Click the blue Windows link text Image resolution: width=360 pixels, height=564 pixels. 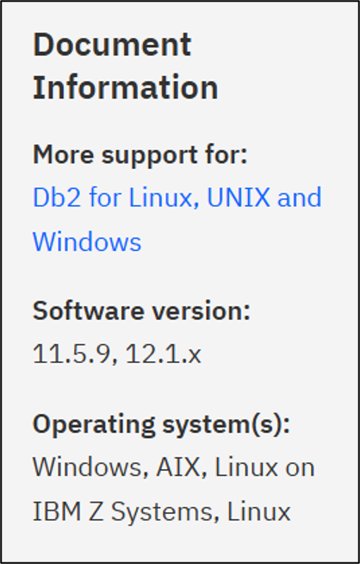point(87,242)
